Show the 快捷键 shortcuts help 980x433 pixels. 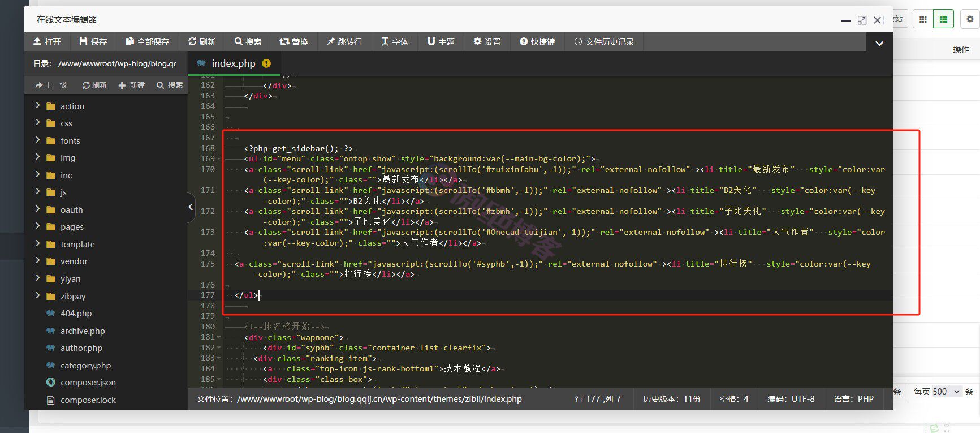[537, 42]
